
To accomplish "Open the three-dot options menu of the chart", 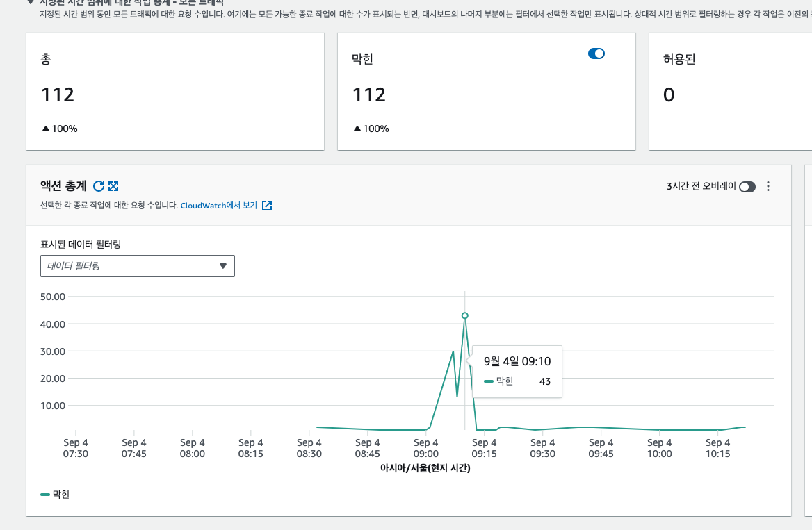I will tap(768, 186).
